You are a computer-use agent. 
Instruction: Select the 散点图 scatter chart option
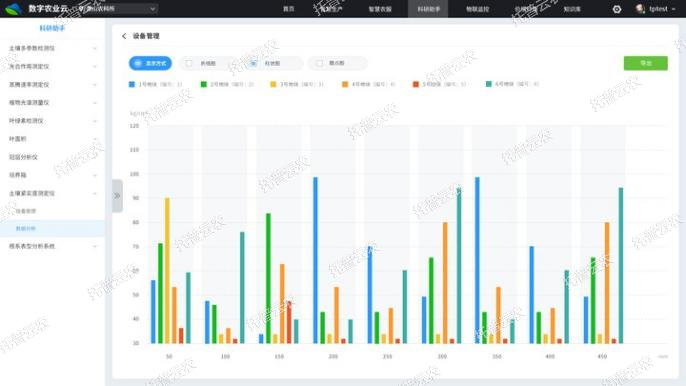point(337,63)
